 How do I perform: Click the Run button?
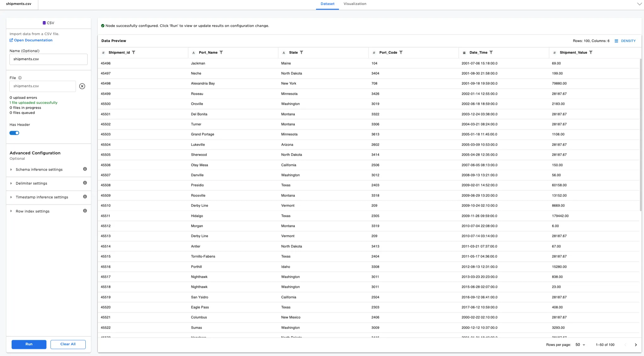pos(29,344)
